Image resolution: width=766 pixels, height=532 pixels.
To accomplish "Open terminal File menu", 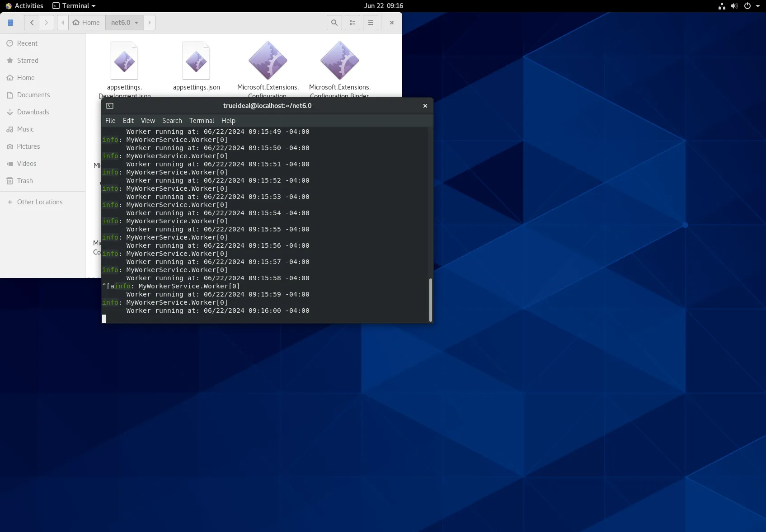I will (110, 121).
